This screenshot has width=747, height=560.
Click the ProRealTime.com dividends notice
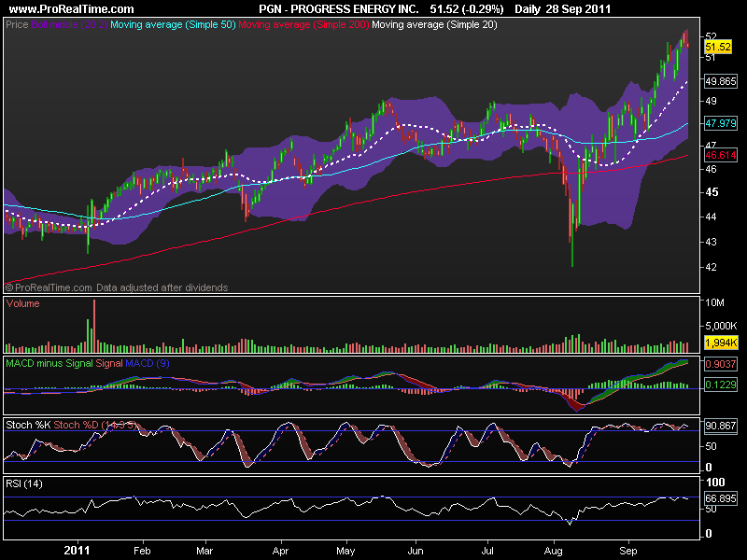tap(117, 287)
